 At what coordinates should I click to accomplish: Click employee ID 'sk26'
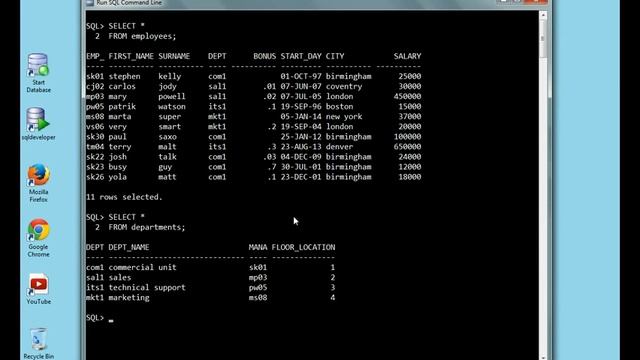coord(95,177)
